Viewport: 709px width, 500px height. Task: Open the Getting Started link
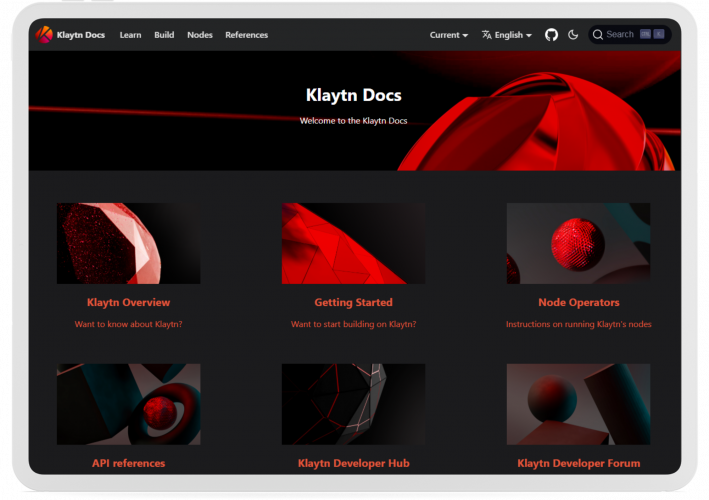coord(354,302)
